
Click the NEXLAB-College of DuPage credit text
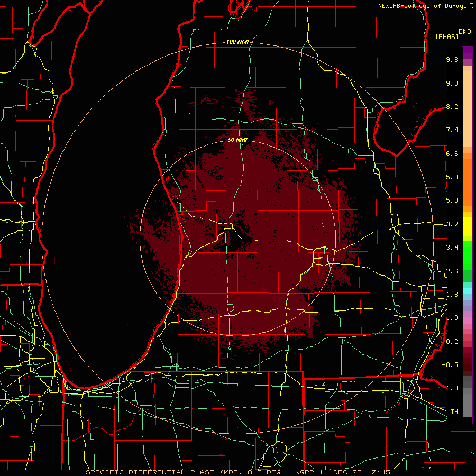pyautogui.click(x=423, y=6)
